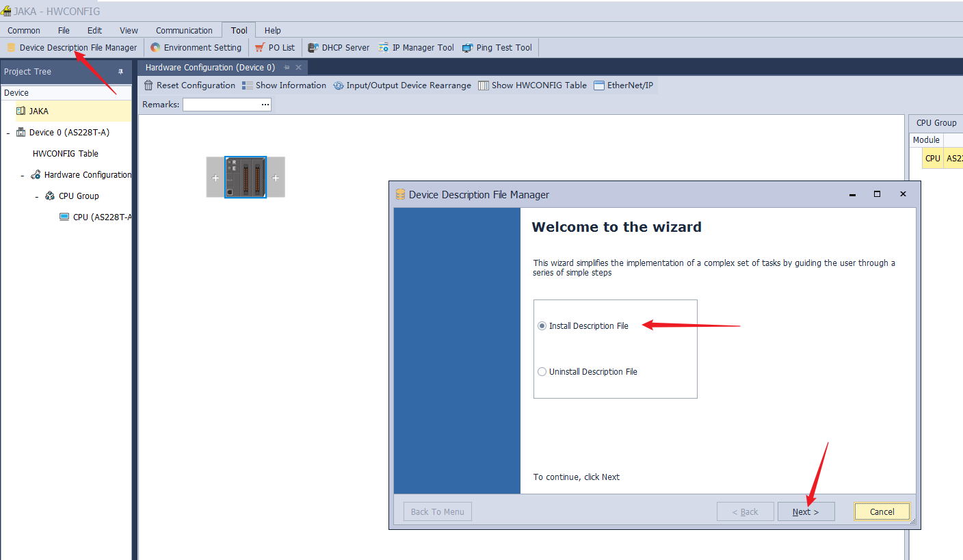Collapse the CPU Group tree node
The width and height of the screenshot is (963, 560).
[x=37, y=196]
